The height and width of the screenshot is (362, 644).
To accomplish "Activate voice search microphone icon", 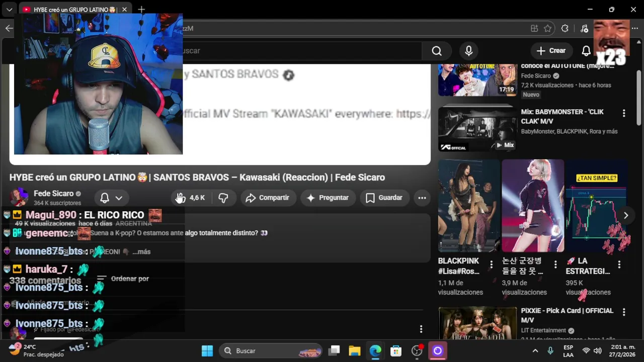I will tap(469, 51).
